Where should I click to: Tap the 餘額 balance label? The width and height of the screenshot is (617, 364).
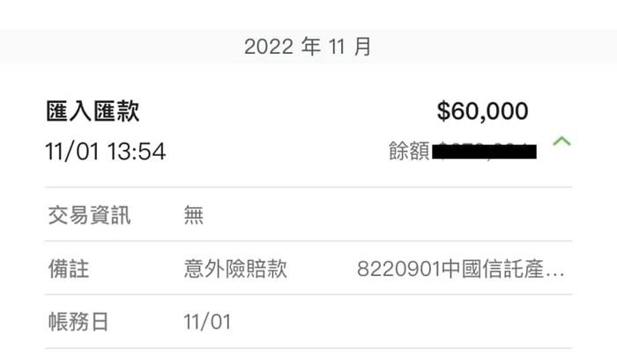pyautogui.click(x=409, y=152)
